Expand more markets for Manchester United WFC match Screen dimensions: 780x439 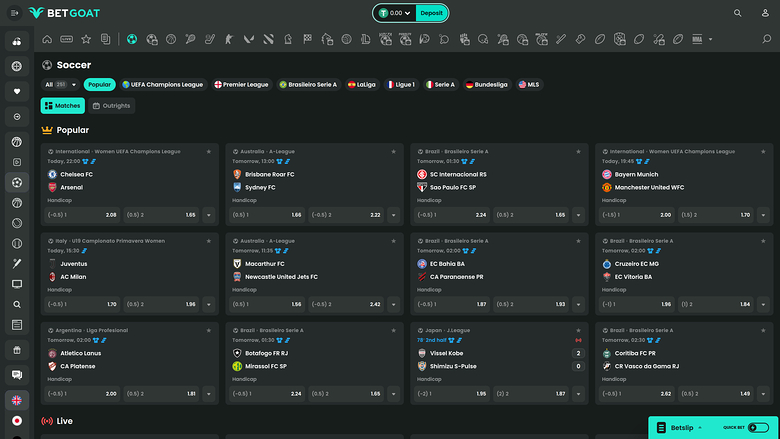pos(763,215)
